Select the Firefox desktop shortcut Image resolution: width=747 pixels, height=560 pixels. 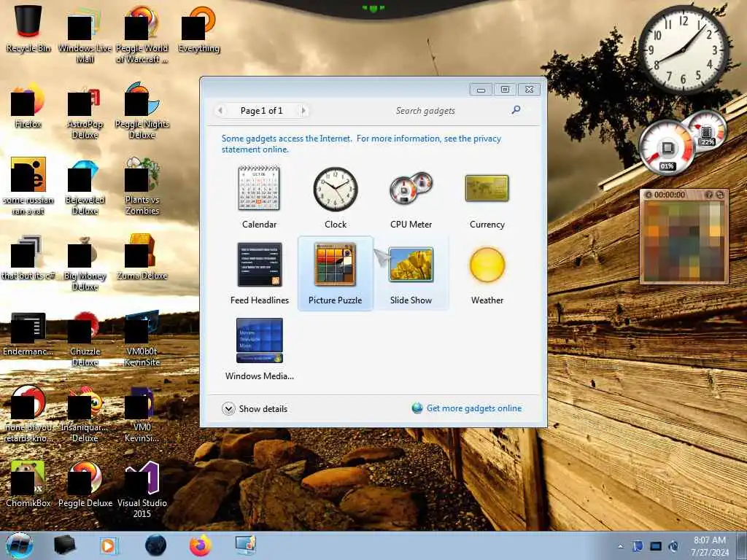click(x=28, y=106)
